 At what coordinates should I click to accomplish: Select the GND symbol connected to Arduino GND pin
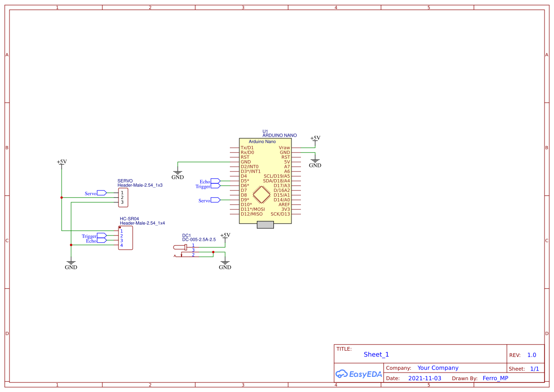[177, 172]
